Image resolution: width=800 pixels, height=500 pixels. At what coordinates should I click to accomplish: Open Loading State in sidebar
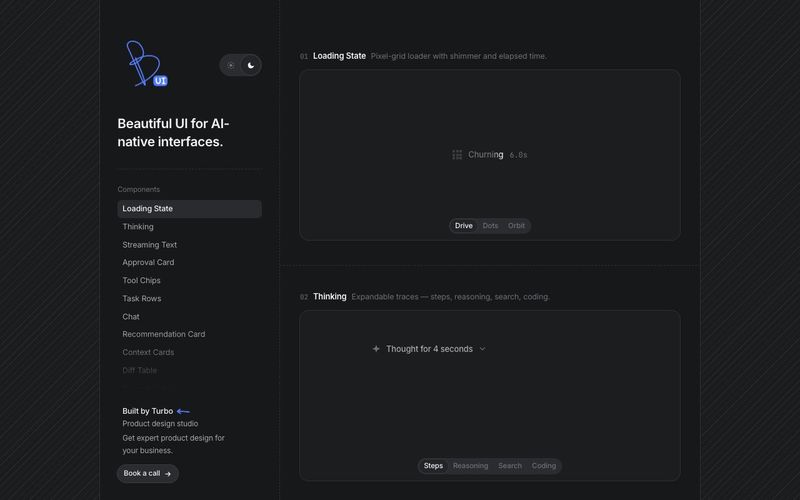pos(189,209)
